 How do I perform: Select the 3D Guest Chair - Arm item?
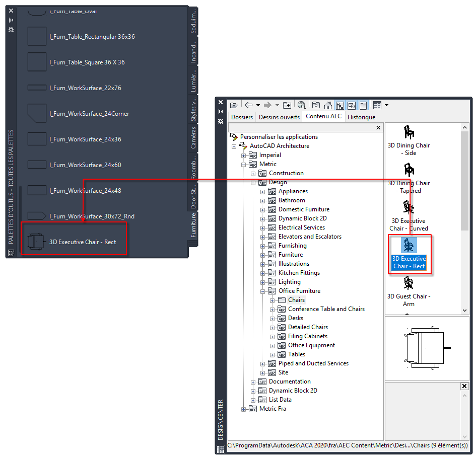click(x=409, y=291)
